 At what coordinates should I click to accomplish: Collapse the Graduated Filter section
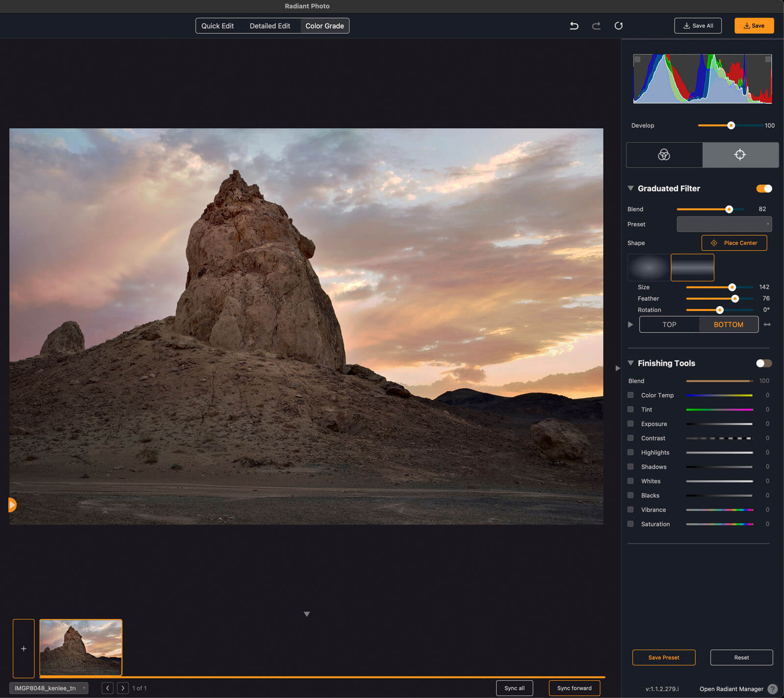click(x=631, y=189)
